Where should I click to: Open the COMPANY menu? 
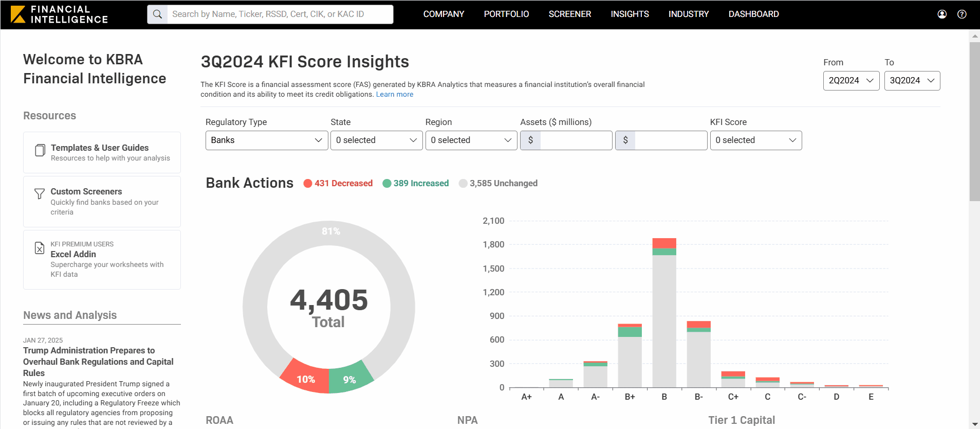pyautogui.click(x=443, y=14)
